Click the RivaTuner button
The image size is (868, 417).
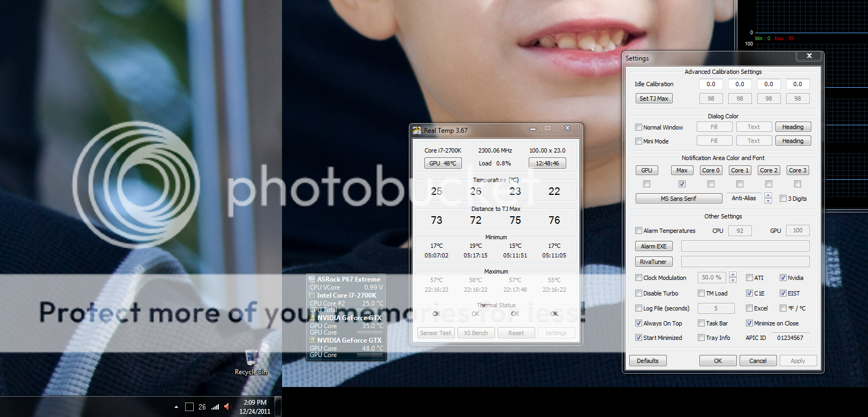click(654, 262)
